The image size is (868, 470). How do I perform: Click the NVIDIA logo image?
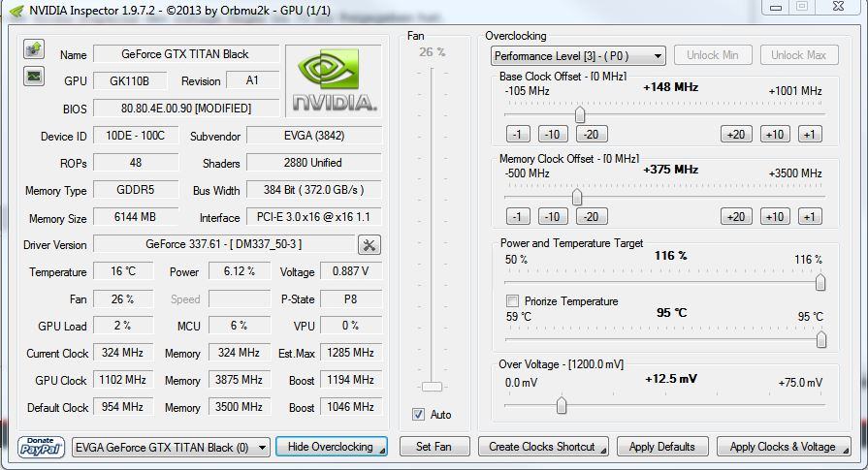tap(334, 80)
